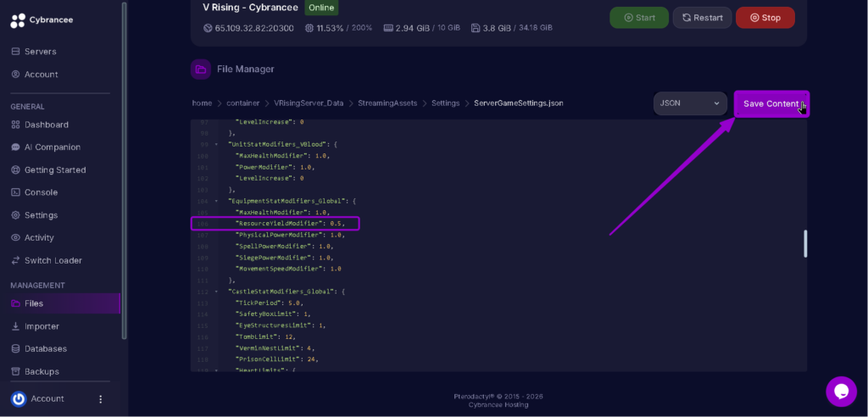This screenshot has height=417, width=868.
Task: Click the "MovementSpeedModifier": 1.0 line
Action: pos(288,269)
